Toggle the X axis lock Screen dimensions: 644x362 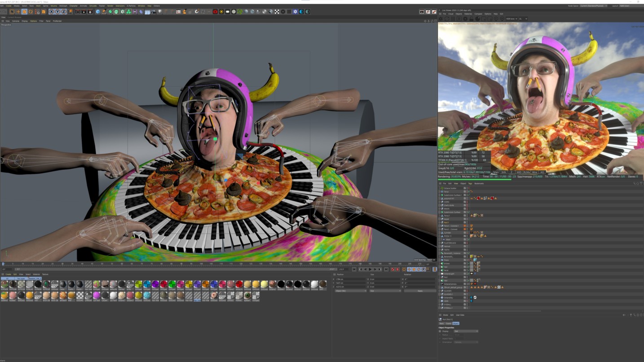51,12
